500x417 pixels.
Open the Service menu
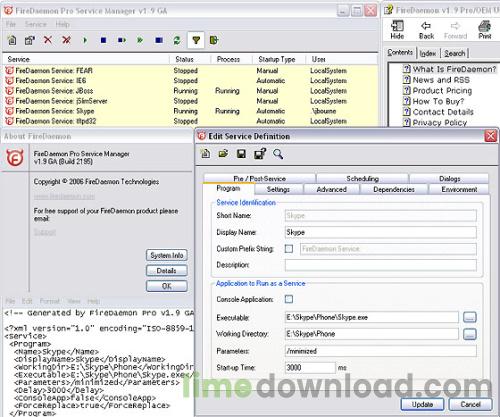pos(36,24)
